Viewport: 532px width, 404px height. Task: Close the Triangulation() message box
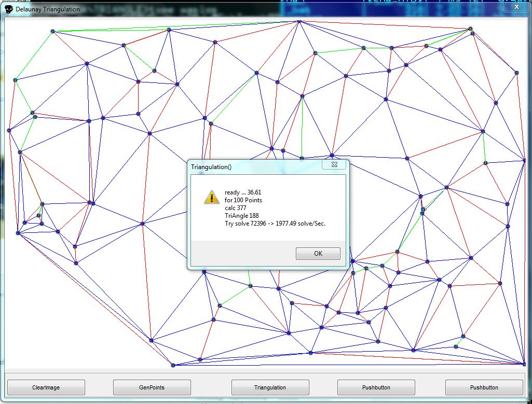(x=335, y=165)
